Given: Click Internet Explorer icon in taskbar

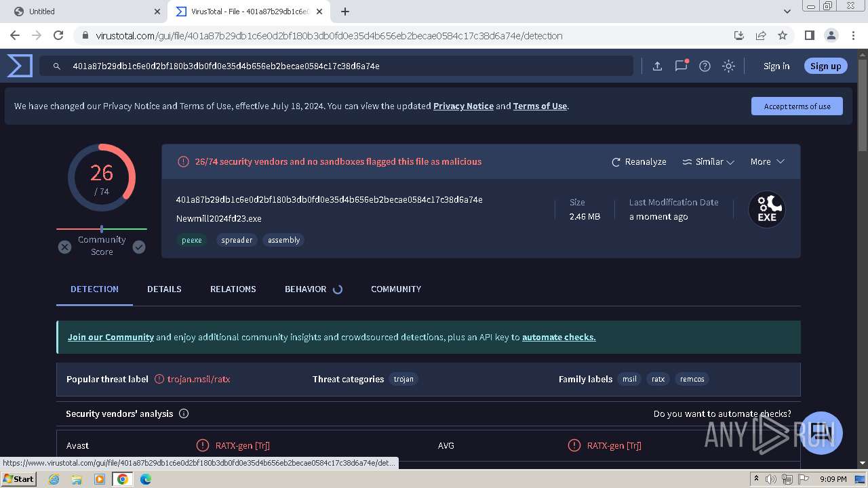Looking at the screenshot, I should (54, 479).
